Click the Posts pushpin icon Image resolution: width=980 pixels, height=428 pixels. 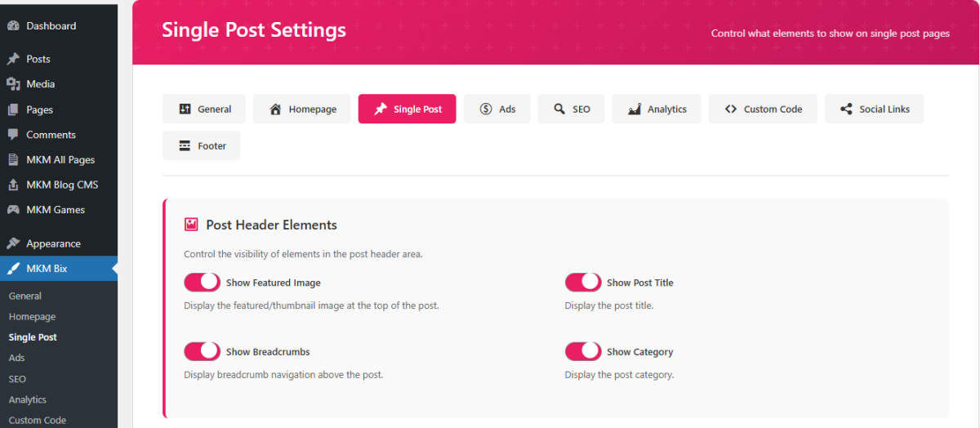tap(13, 60)
